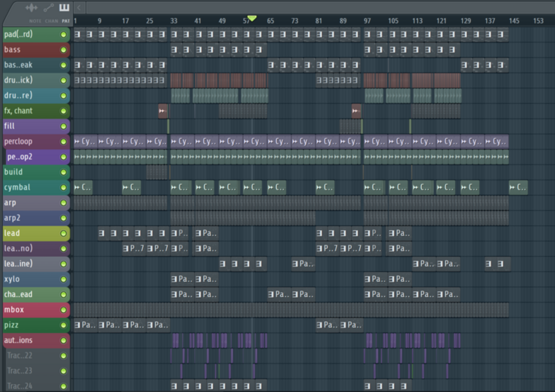Switch to the CHAN tab

tap(51, 21)
